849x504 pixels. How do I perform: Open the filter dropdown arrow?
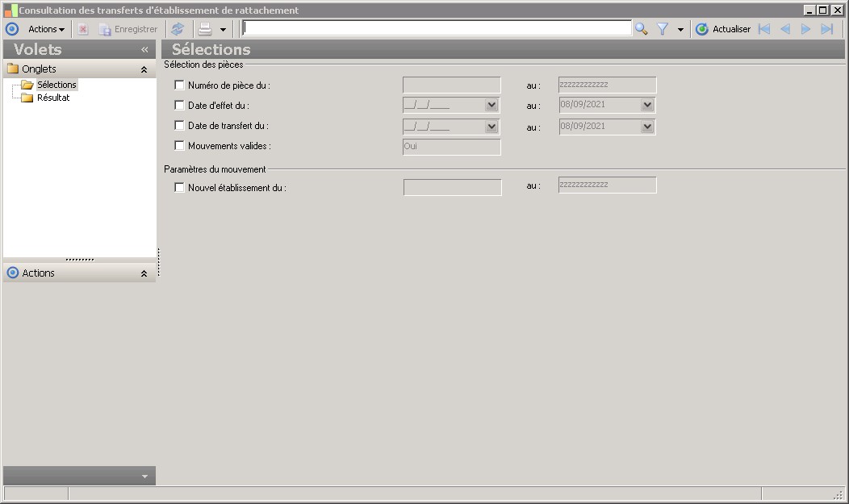tap(680, 30)
